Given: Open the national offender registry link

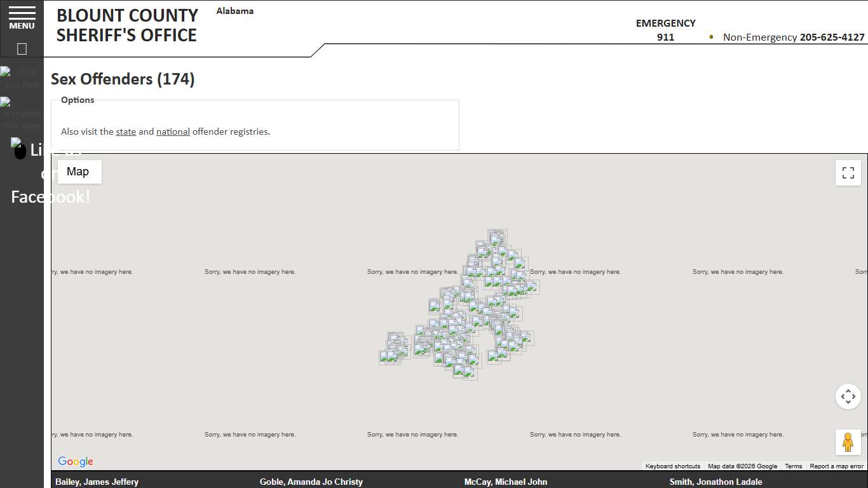Looking at the screenshot, I should [173, 132].
